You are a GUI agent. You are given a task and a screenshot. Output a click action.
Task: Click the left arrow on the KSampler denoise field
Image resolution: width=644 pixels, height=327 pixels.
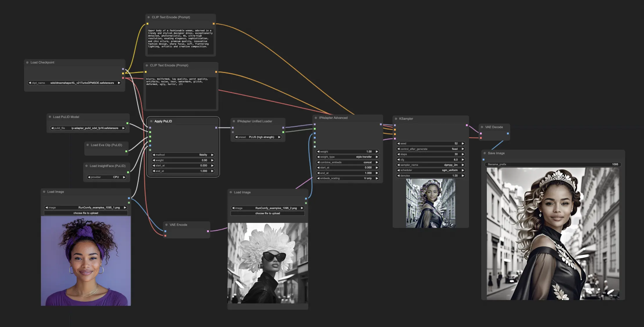pos(399,176)
